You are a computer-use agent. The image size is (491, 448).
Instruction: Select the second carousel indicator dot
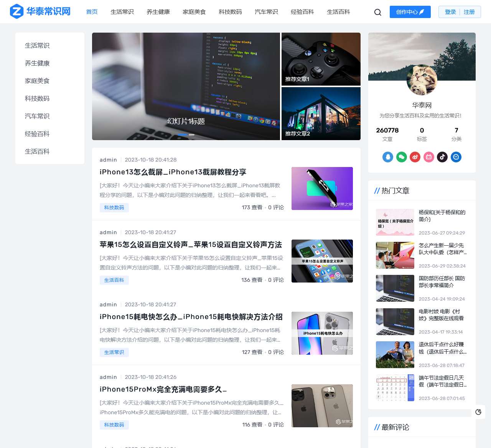(191, 135)
